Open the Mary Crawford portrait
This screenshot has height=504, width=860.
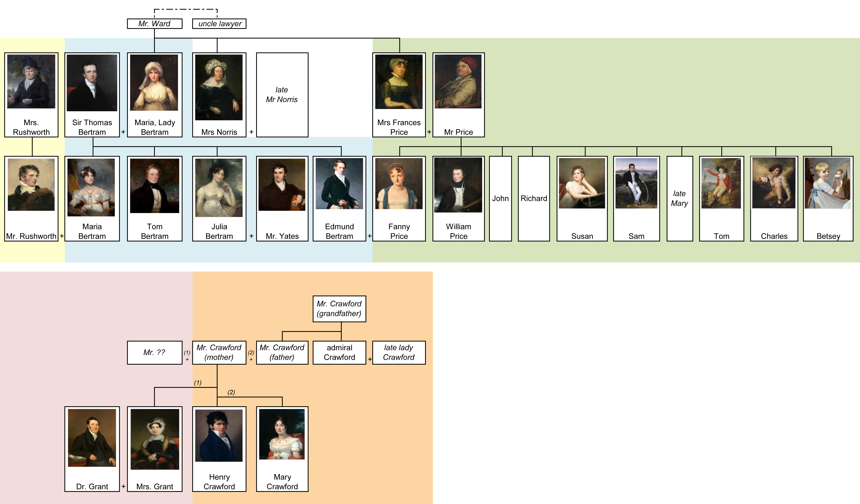[x=282, y=434]
